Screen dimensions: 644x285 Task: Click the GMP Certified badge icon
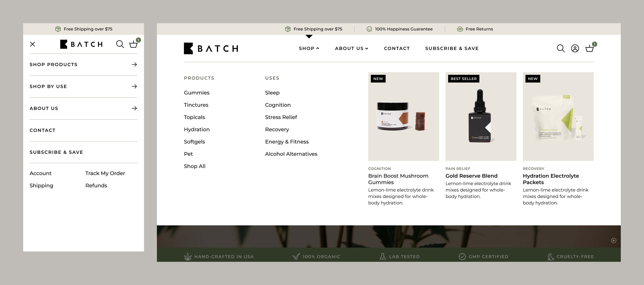pos(462,256)
